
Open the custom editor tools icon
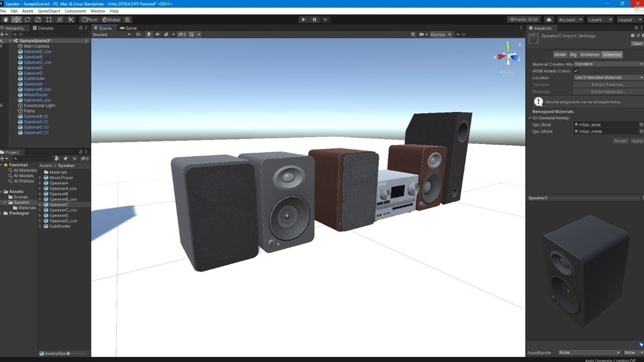click(70, 19)
